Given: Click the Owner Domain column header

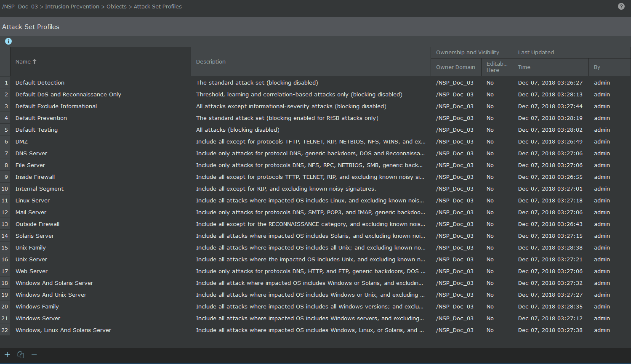Looking at the screenshot, I should [456, 67].
